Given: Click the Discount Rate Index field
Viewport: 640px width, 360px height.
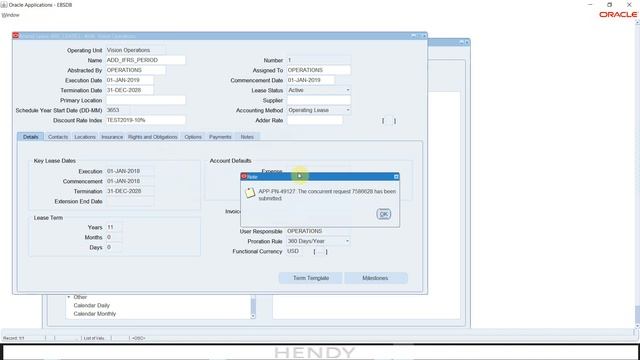Looking at the screenshot, I should point(145,120).
